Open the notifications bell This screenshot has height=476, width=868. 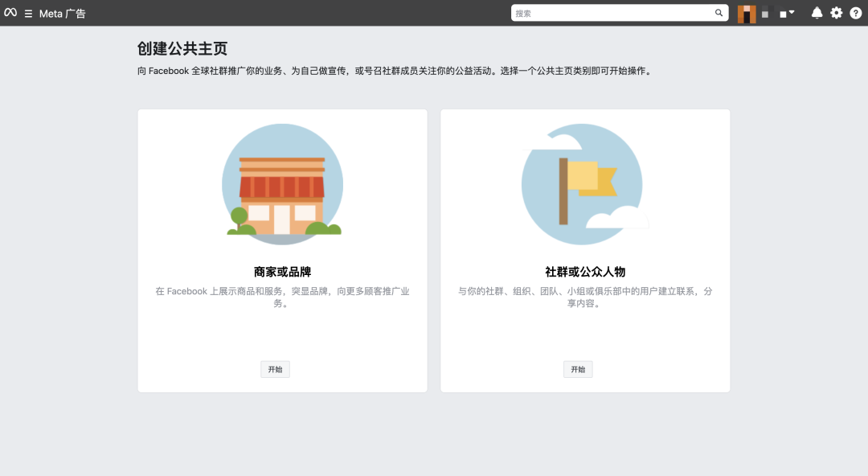(817, 13)
